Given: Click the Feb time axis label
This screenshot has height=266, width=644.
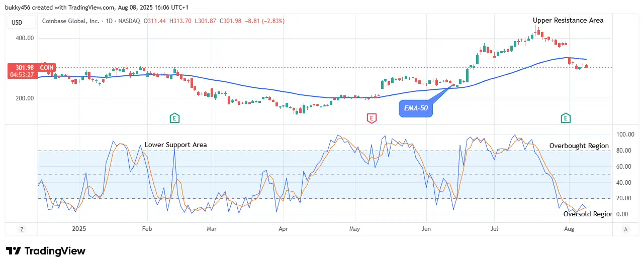Looking at the screenshot, I should tap(147, 229).
